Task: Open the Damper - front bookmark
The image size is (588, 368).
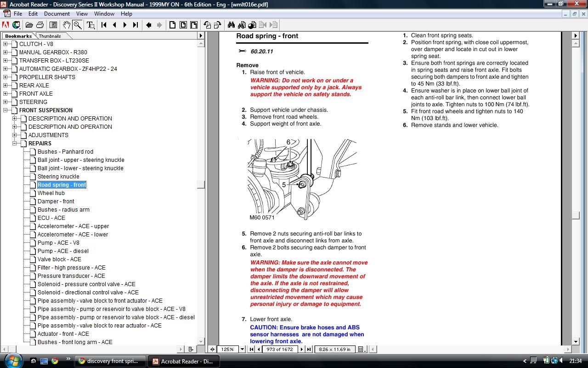Action: pyautogui.click(x=56, y=201)
